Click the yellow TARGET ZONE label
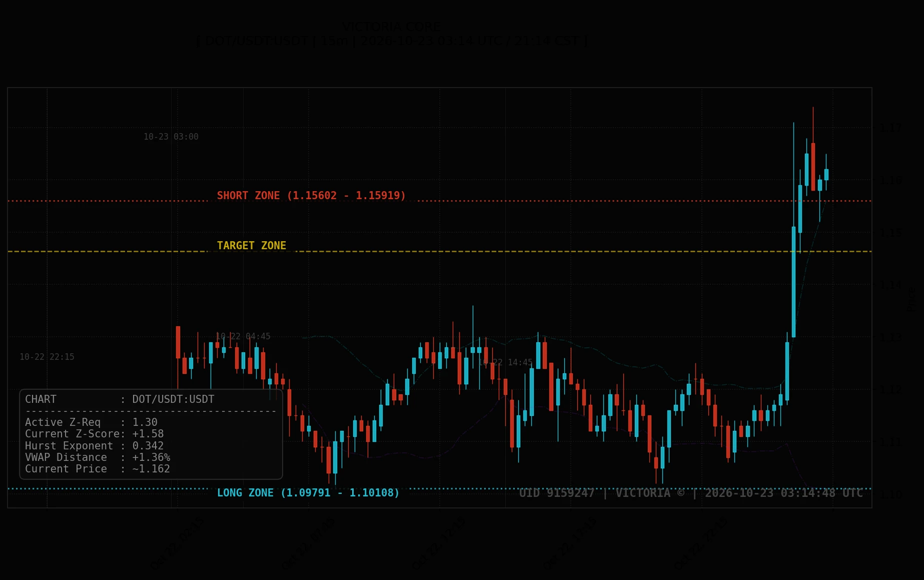This screenshot has width=924, height=580. point(252,246)
